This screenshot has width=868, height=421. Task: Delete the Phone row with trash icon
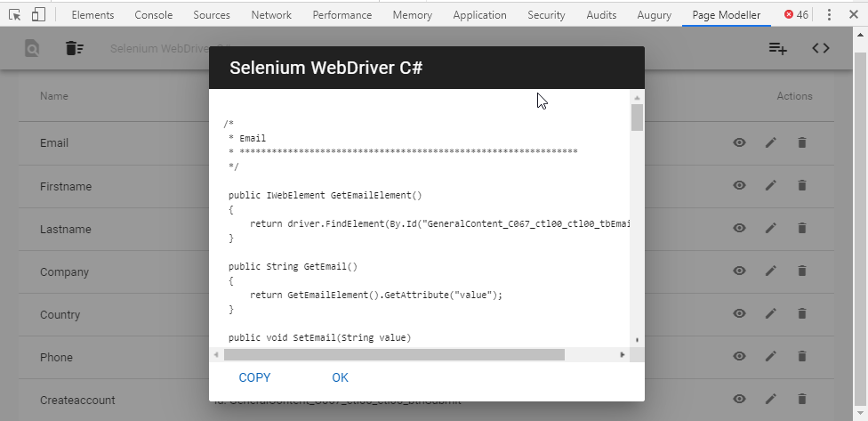click(x=801, y=356)
